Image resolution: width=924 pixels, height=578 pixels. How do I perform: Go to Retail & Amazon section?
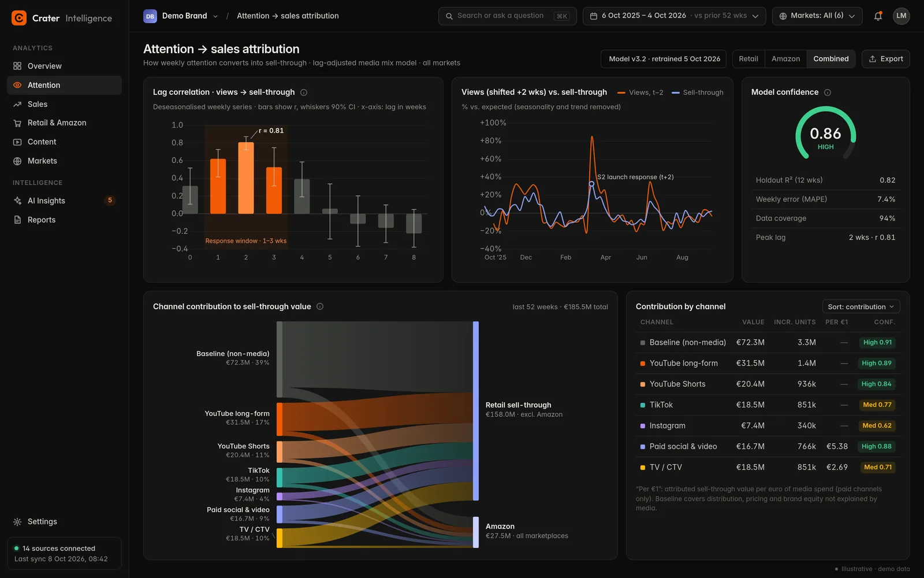point(64,123)
